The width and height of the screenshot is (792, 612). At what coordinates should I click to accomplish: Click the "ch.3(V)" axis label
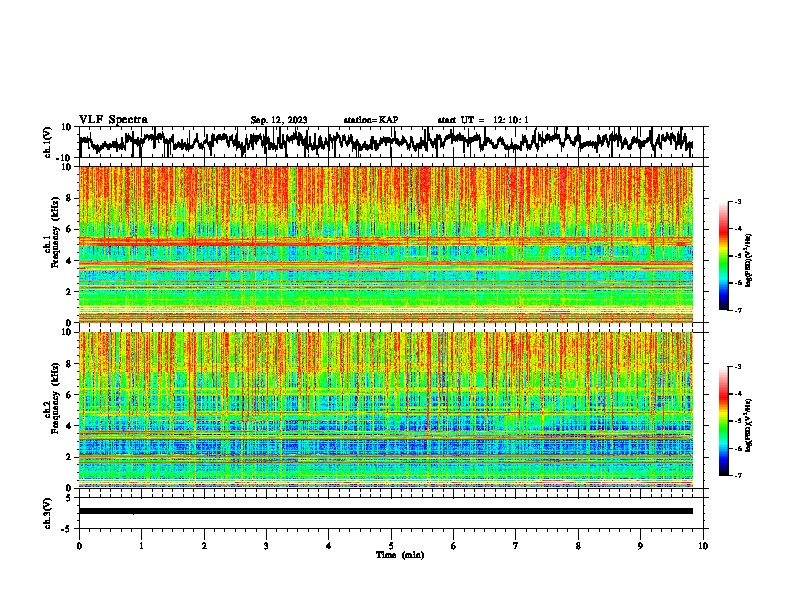48,513
